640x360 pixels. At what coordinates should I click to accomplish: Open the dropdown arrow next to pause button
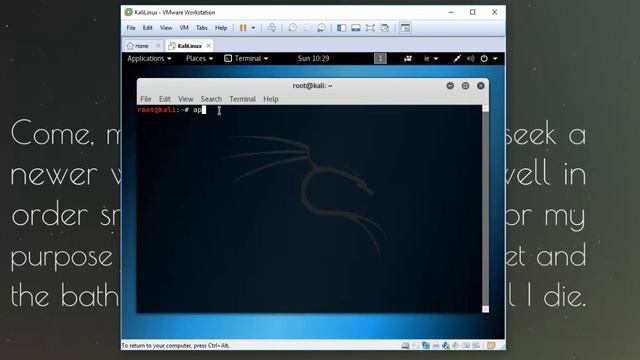pos(253,28)
